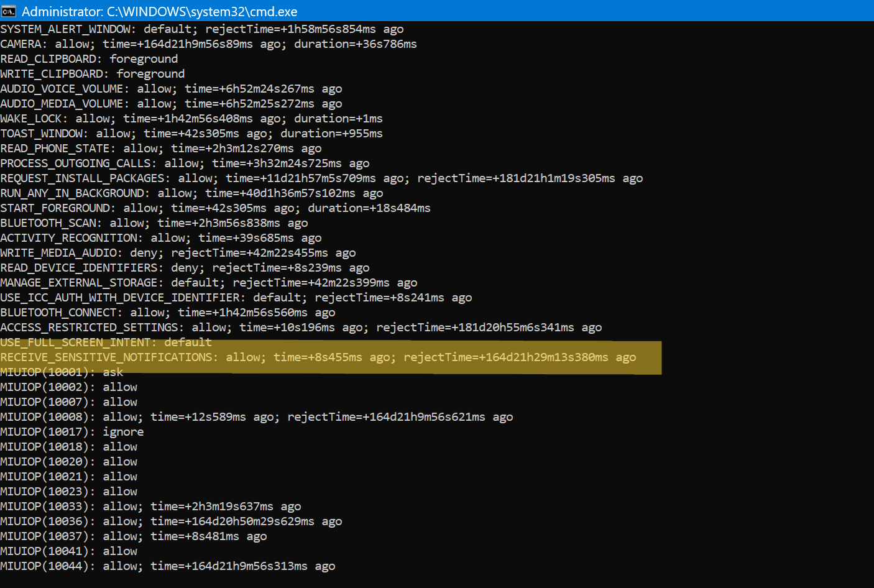
Task: Click the MANAGE_EXTERNAL_STORAGE default line
Action: click(208, 283)
